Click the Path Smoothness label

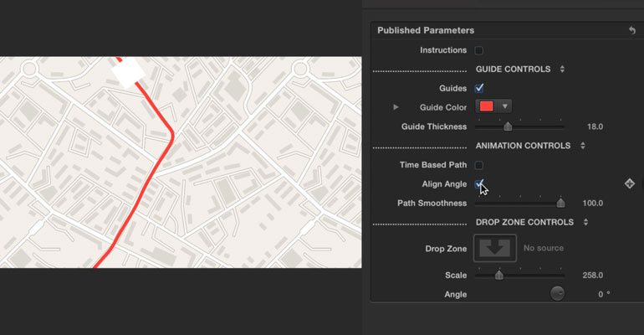(x=432, y=203)
